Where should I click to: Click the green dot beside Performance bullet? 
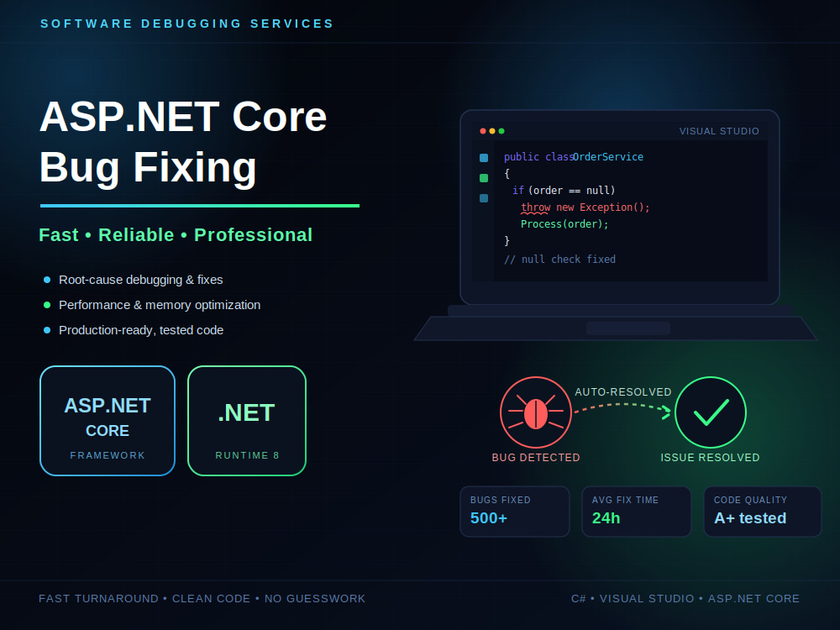47,305
